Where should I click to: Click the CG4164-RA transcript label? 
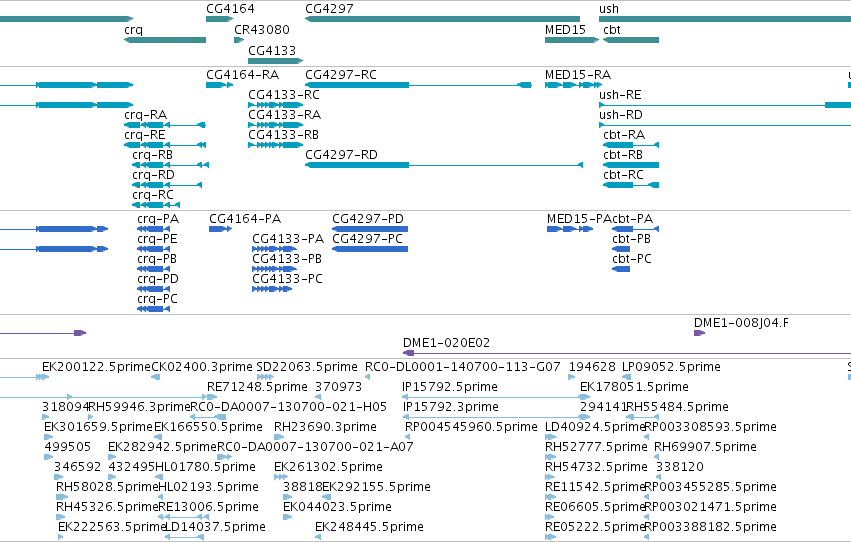click(243, 74)
